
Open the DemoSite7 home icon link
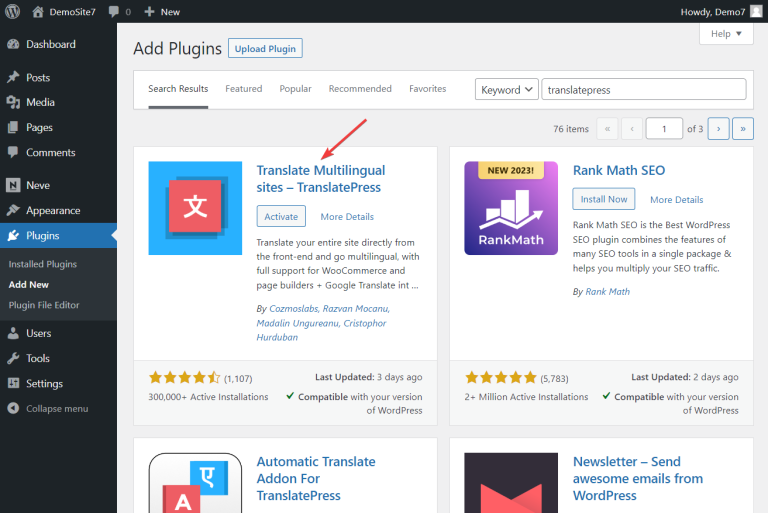(38, 12)
